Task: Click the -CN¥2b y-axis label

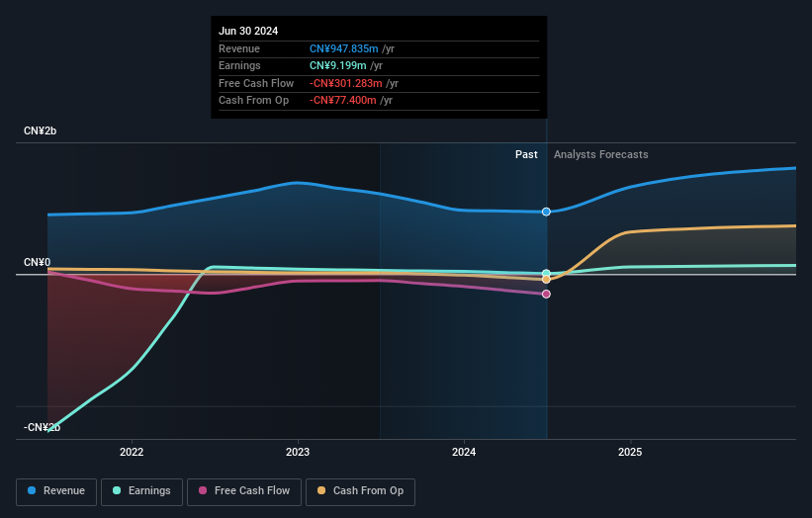Action: (x=42, y=427)
